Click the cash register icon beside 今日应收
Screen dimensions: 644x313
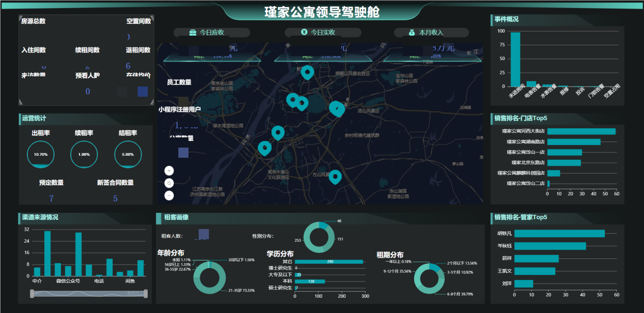tap(193, 33)
